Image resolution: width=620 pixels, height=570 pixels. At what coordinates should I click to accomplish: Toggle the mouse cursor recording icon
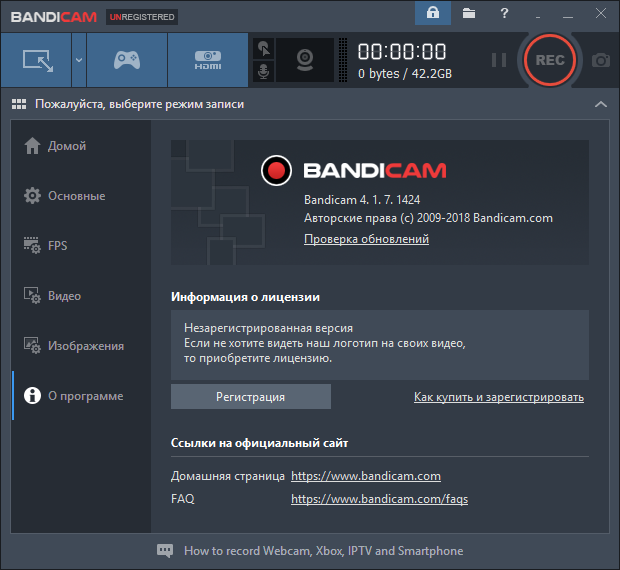pyautogui.click(x=263, y=48)
